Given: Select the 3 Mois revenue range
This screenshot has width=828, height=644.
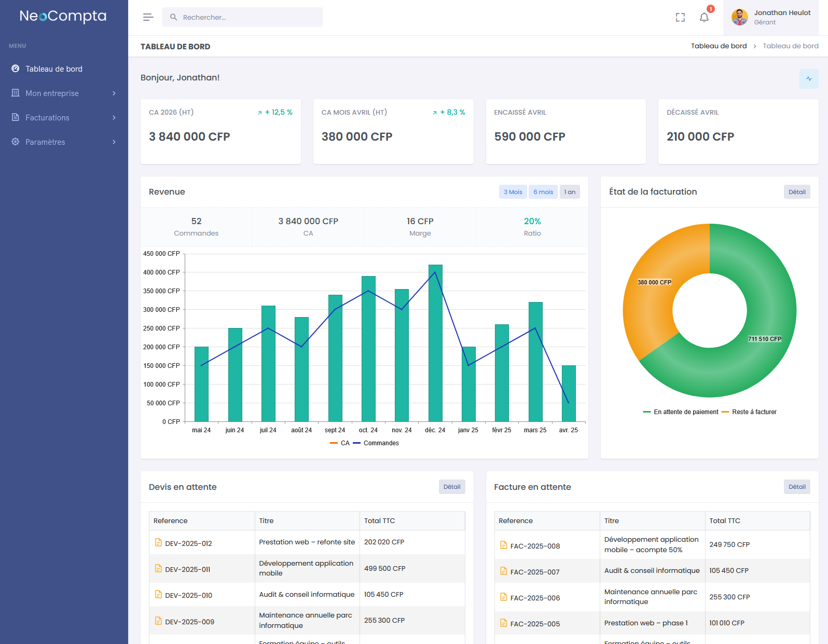Looking at the screenshot, I should pyautogui.click(x=513, y=192).
